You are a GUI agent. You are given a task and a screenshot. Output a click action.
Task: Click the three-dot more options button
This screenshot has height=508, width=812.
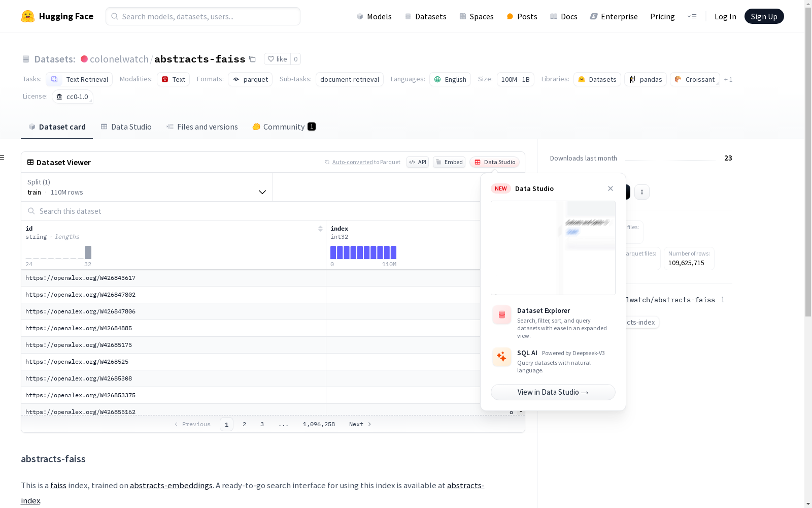[x=642, y=192]
